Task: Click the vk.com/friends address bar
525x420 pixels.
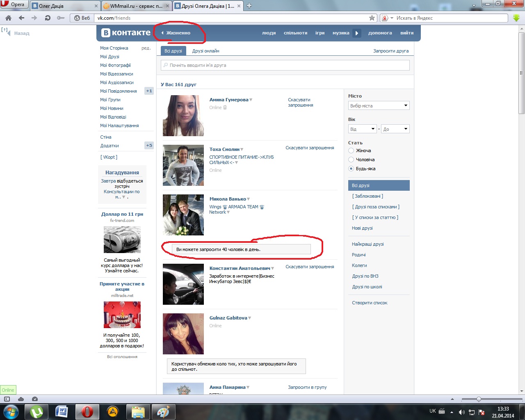Action: pos(231,18)
